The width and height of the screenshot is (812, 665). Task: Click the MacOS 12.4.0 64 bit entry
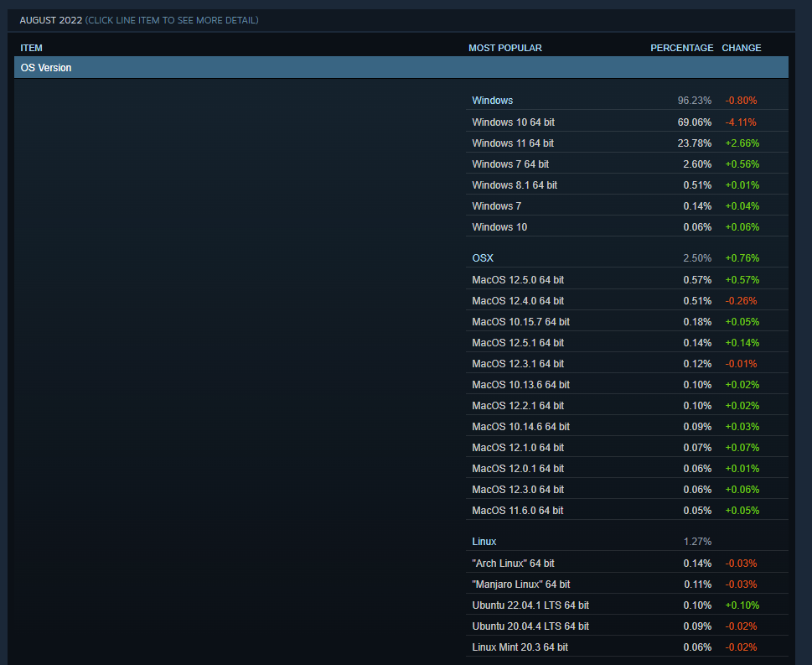(518, 301)
